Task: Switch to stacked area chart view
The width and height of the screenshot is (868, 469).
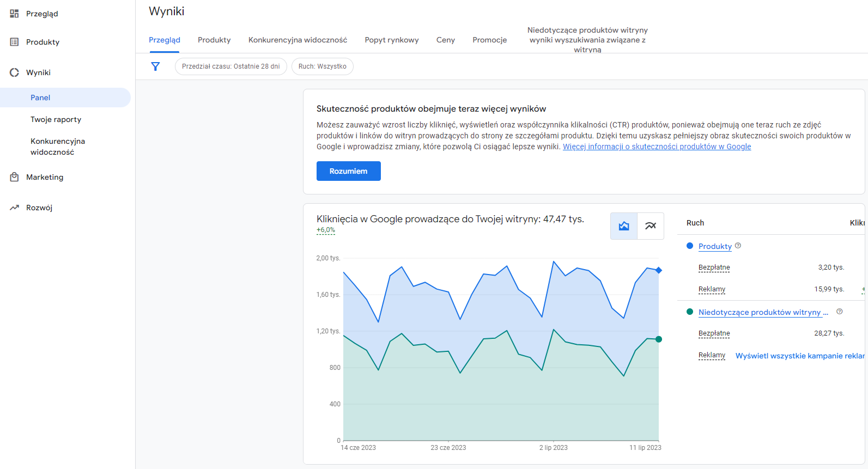Action: [624, 226]
